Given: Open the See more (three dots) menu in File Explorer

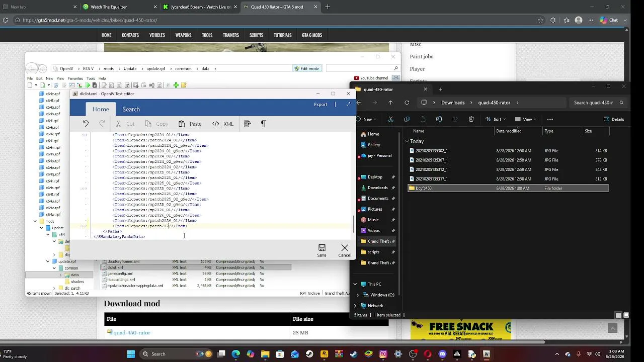Looking at the screenshot, I should (550, 119).
